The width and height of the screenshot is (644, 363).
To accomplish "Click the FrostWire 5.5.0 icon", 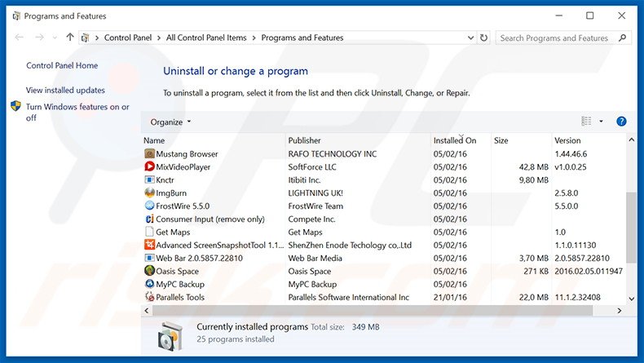I will click(149, 206).
